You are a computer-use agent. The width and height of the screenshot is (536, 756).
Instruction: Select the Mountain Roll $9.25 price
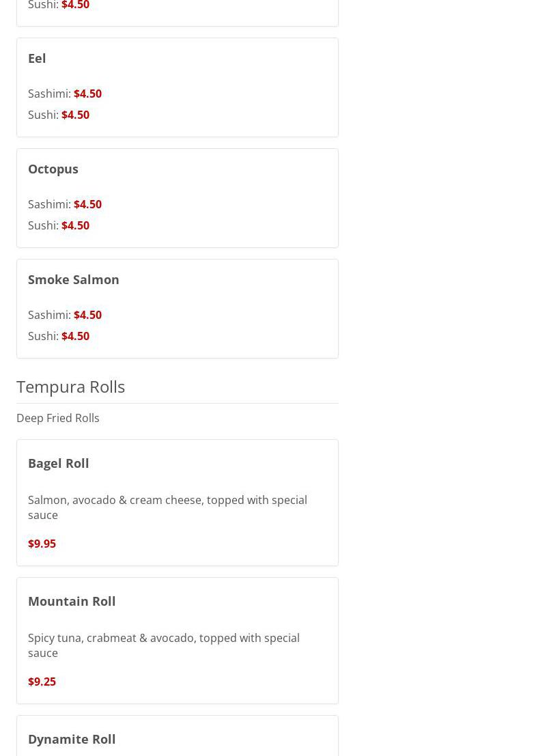[x=42, y=682]
